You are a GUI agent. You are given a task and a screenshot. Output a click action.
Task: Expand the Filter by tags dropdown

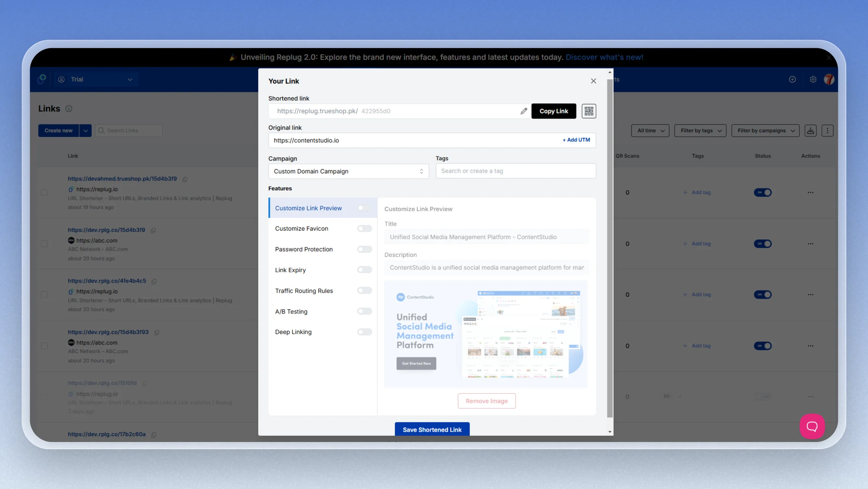(700, 131)
